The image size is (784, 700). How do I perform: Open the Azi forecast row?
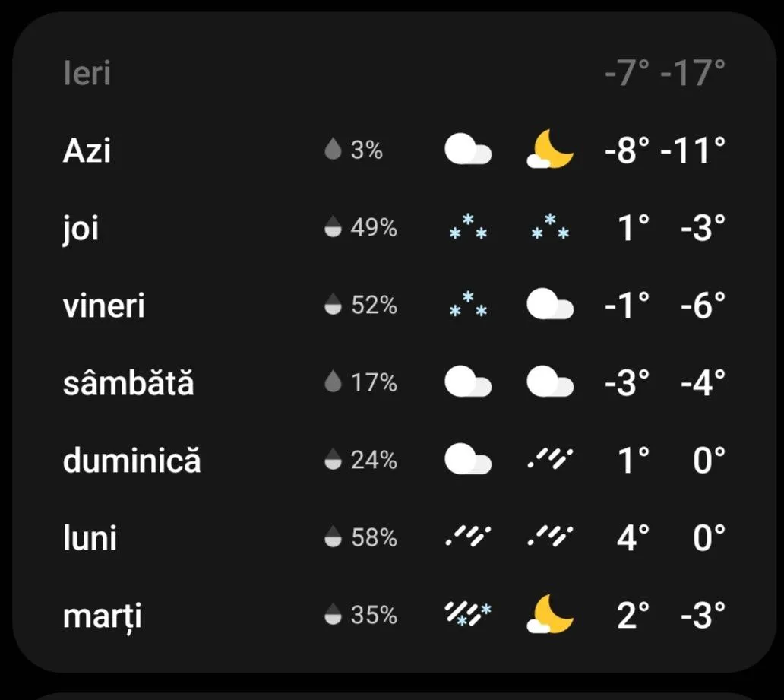point(87,150)
